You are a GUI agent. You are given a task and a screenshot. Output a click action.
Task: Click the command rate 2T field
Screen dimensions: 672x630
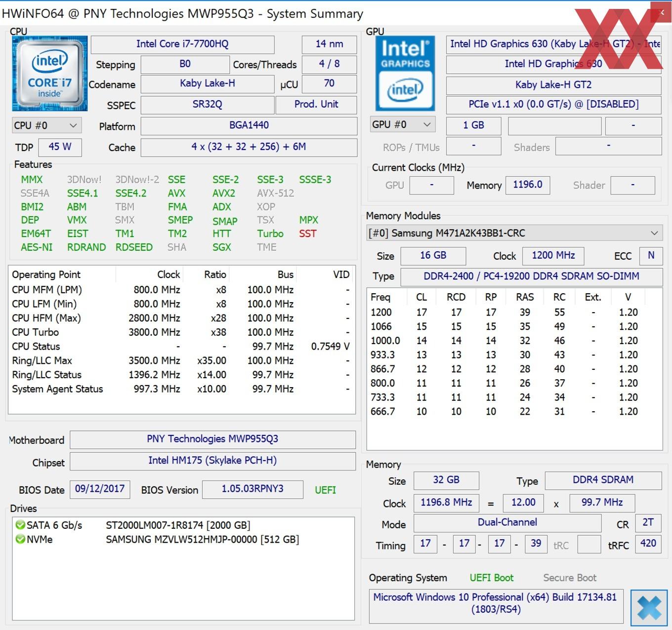coord(648,523)
